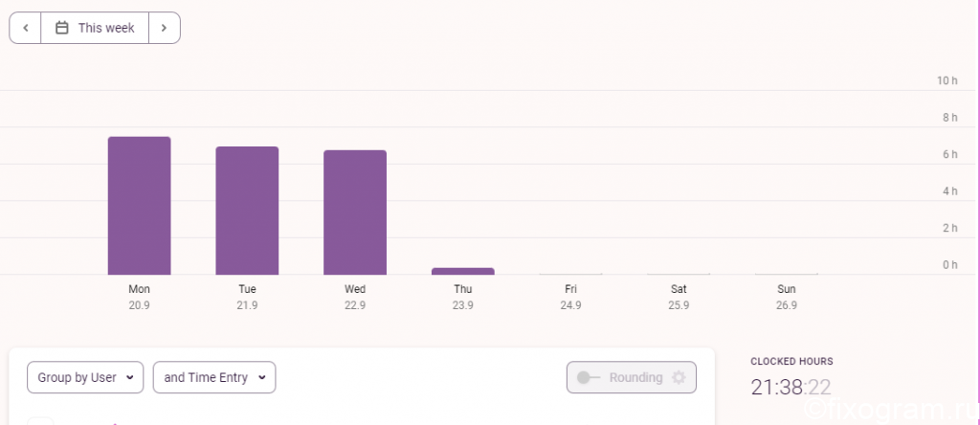Go to the next week arrow

[x=165, y=28]
